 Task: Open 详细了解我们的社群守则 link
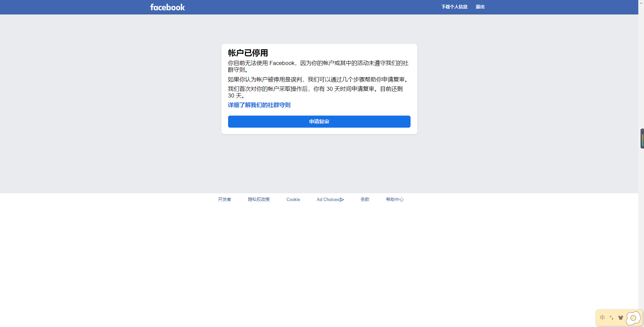point(259,105)
